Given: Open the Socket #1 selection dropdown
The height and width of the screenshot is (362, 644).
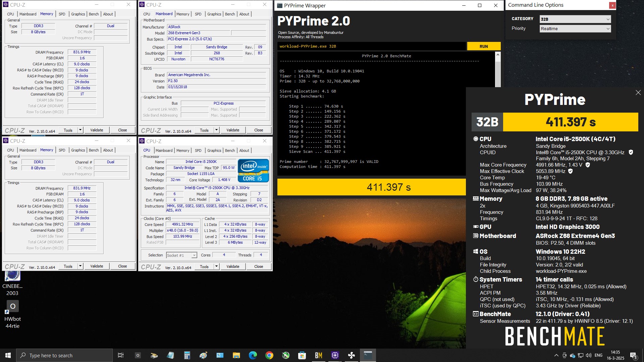Looking at the screenshot, I should [181, 255].
